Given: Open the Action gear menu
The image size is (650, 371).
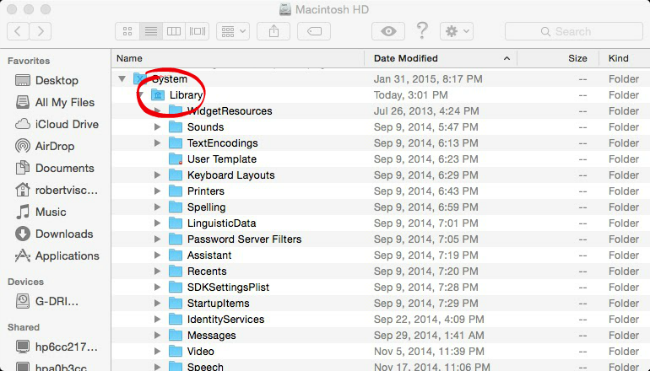Looking at the screenshot, I should [x=457, y=32].
